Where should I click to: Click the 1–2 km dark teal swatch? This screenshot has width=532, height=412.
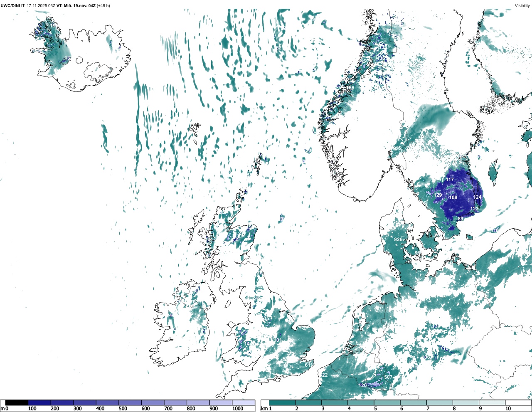tap(282, 403)
